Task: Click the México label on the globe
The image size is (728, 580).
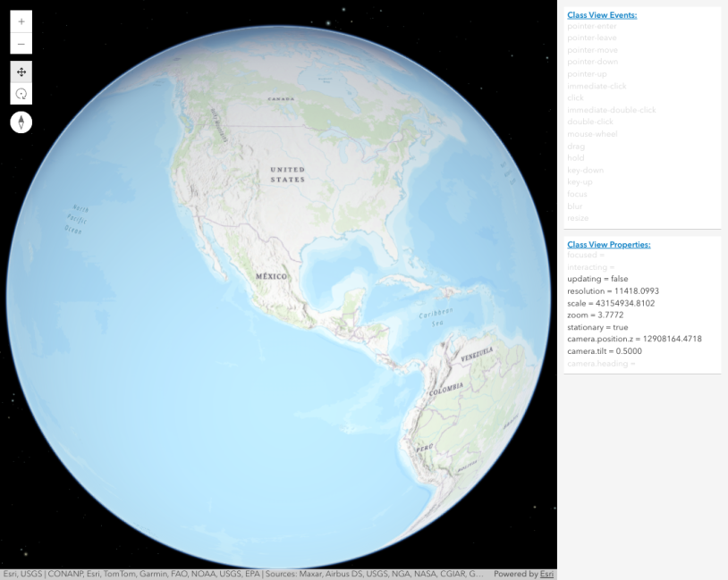Action: pos(271,277)
